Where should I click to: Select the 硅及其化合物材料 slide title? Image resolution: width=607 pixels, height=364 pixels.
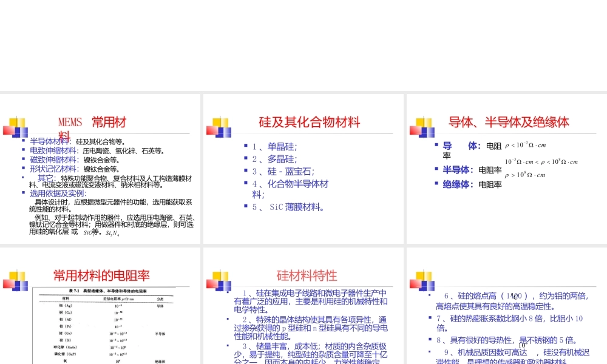(x=310, y=123)
